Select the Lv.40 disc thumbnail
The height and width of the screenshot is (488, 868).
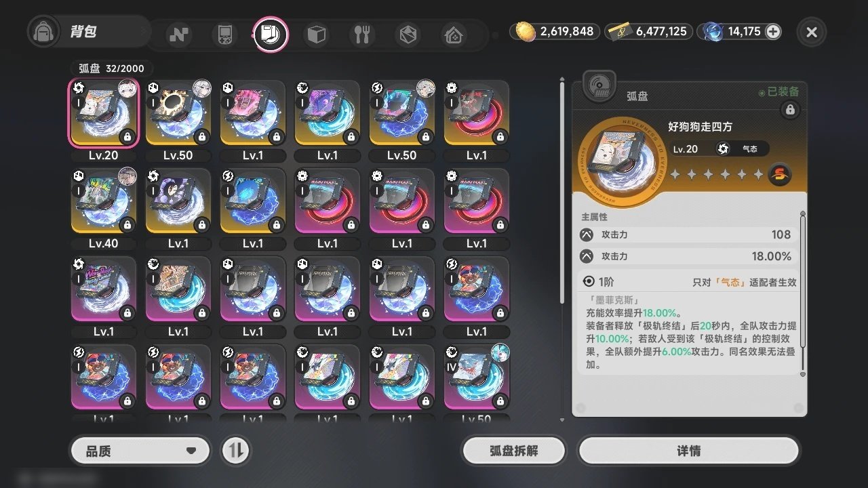tap(104, 201)
